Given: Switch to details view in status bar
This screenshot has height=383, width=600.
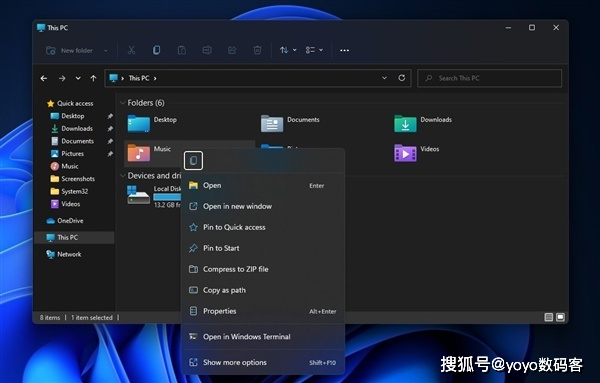Looking at the screenshot, I should [x=549, y=317].
